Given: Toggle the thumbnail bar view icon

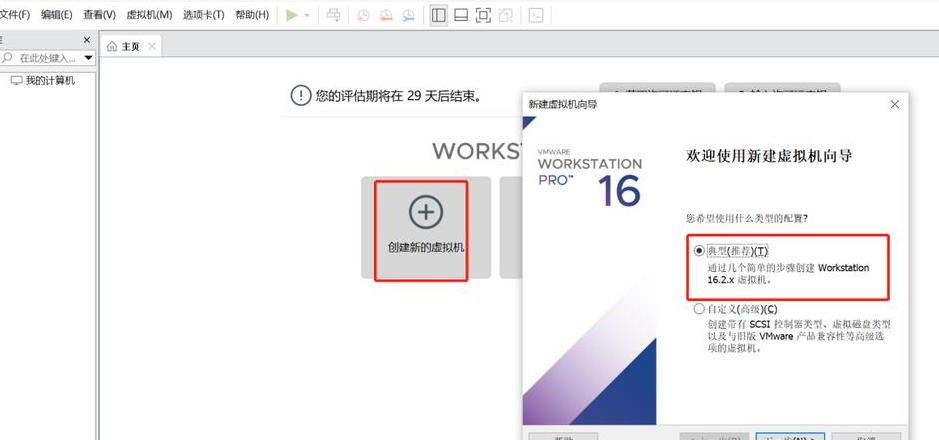Looking at the screenshot, I should [x=461, y=16].
